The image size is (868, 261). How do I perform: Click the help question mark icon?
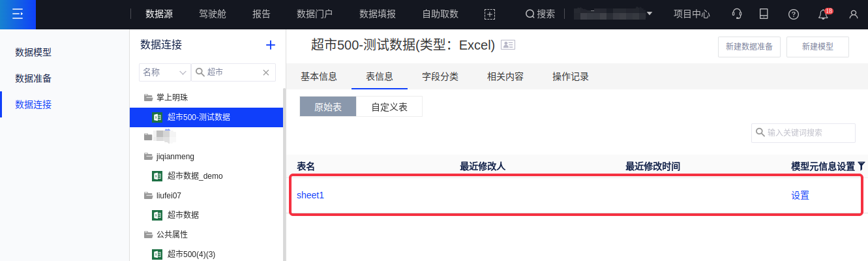(x=794, y=14)
